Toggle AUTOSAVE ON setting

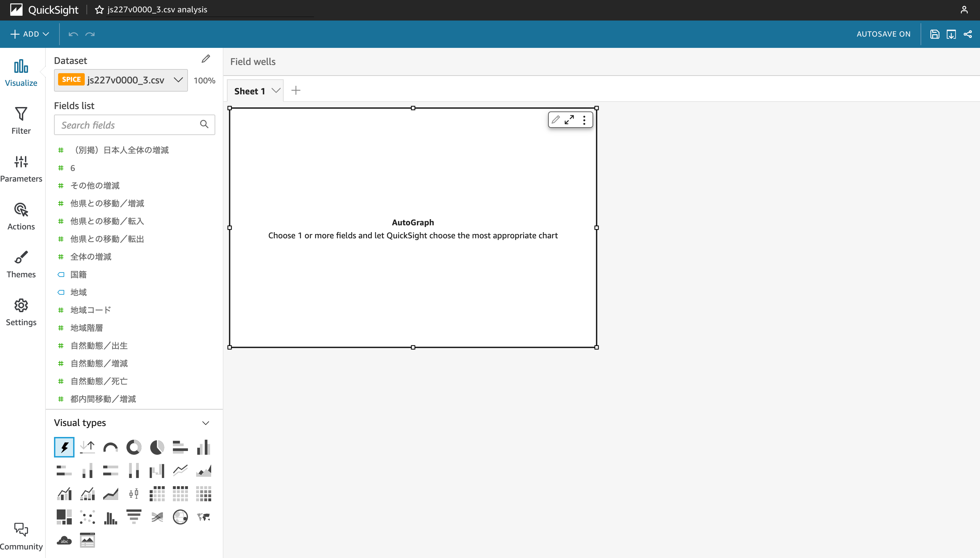[883, 34]
